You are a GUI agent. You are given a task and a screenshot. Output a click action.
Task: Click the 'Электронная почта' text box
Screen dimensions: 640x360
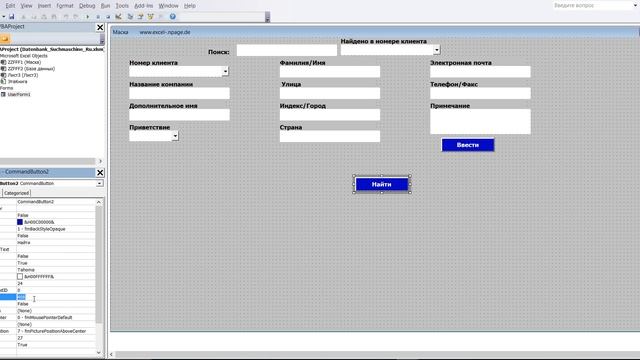(480, 72)
